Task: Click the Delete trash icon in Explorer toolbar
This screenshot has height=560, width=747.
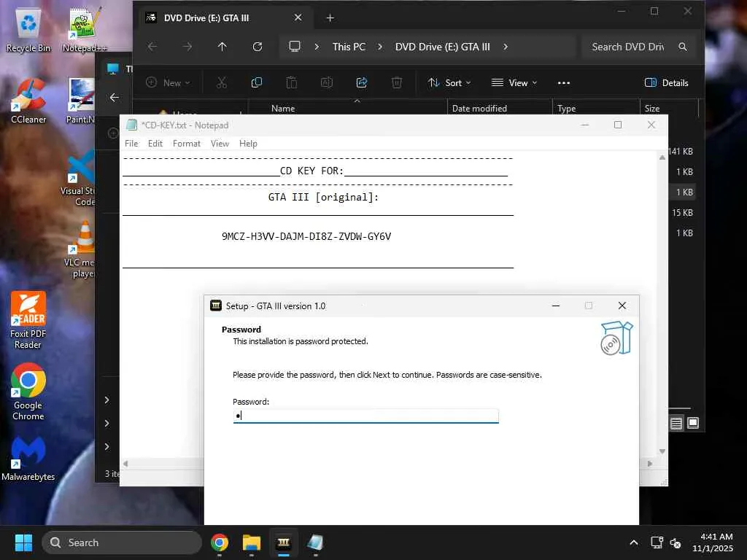Action: 397,83
